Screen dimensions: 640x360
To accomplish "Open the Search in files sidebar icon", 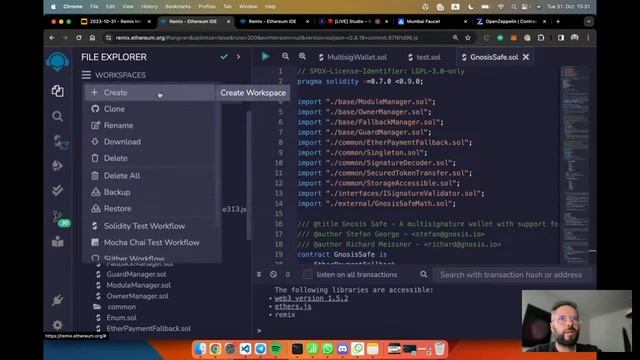I will click(58, 116).
